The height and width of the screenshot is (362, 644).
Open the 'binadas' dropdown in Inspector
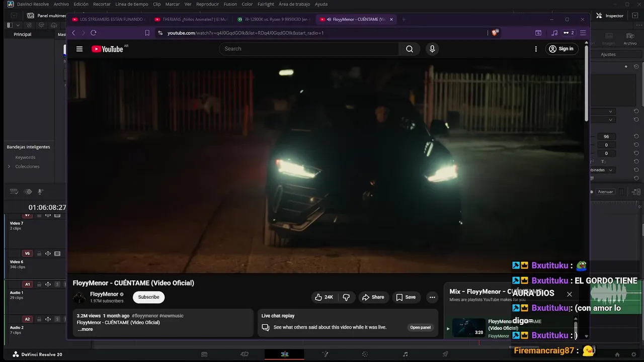click(x=604, y=170)
